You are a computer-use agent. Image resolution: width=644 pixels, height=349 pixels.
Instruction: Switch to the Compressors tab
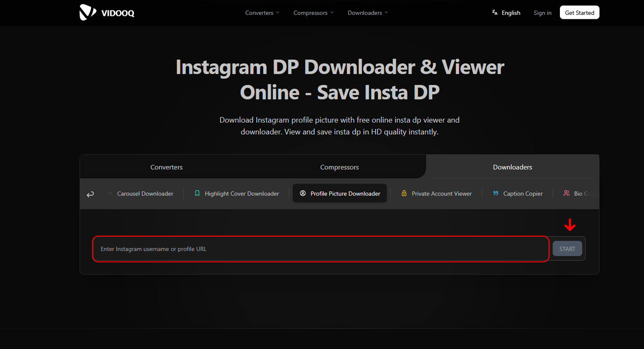339,167
